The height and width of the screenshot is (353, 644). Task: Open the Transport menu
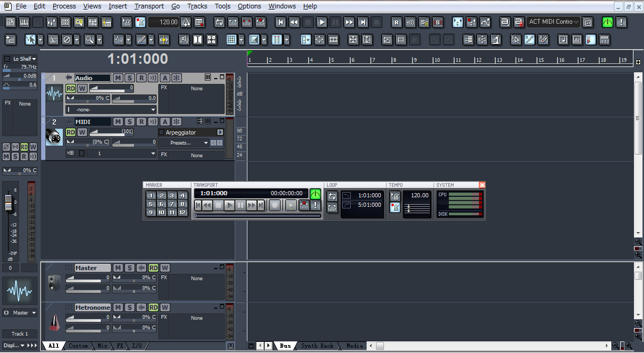tap(149, 6)
